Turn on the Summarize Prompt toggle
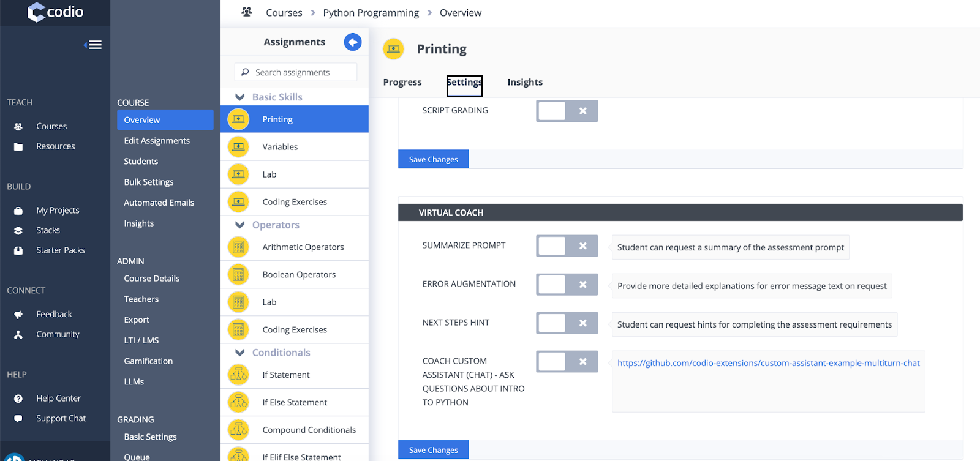The height and width of the screenshot is (461, 980). point(567,246)
